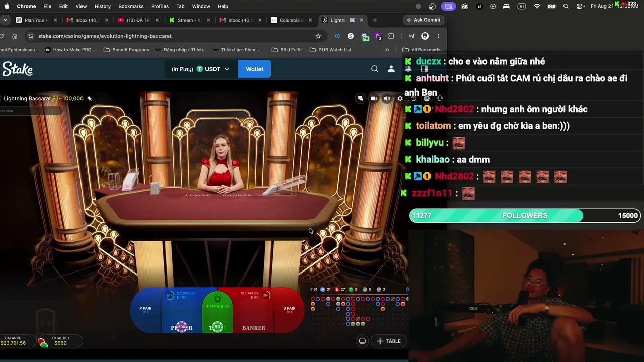644x362 pixels.
Task: Open the How to Make PRO bookmark
Action: point(69,50)
